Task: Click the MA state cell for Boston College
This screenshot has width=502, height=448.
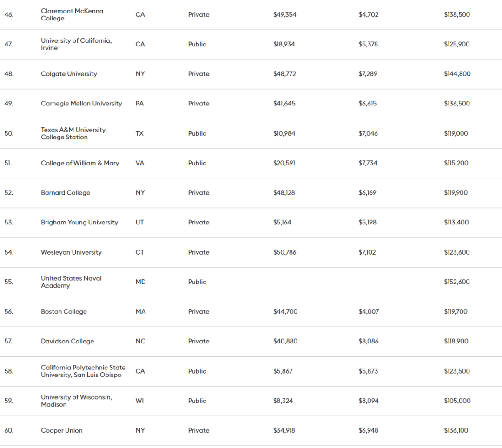Action: tap(140, 312)
